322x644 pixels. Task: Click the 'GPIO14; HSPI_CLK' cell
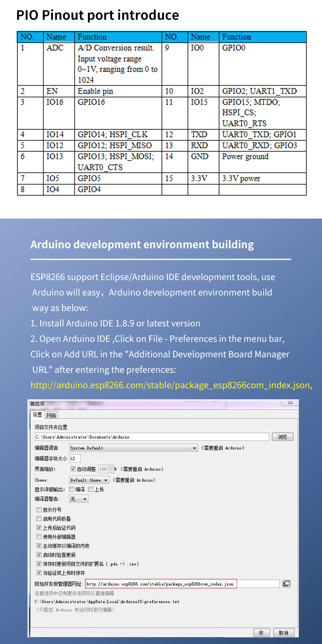(x=118, y=134)
